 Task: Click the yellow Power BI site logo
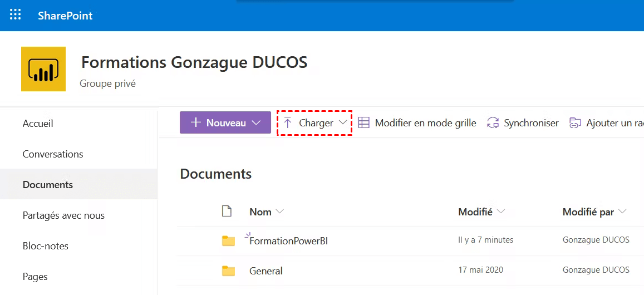[43, 69]
